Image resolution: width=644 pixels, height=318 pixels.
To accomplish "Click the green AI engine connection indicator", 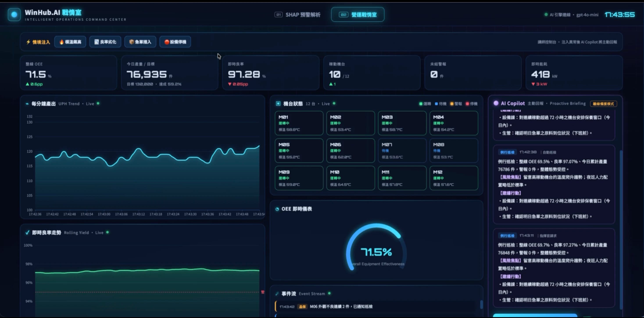I will point(546,14).
